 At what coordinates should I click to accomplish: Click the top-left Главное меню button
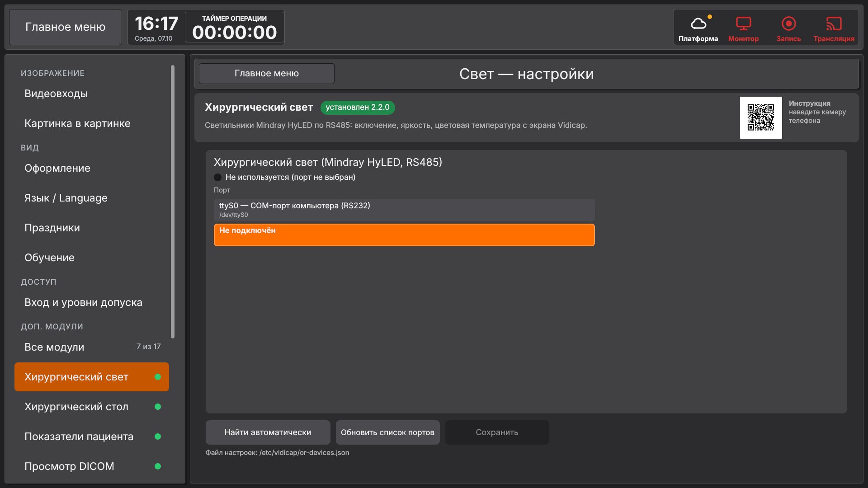[66, 27]
